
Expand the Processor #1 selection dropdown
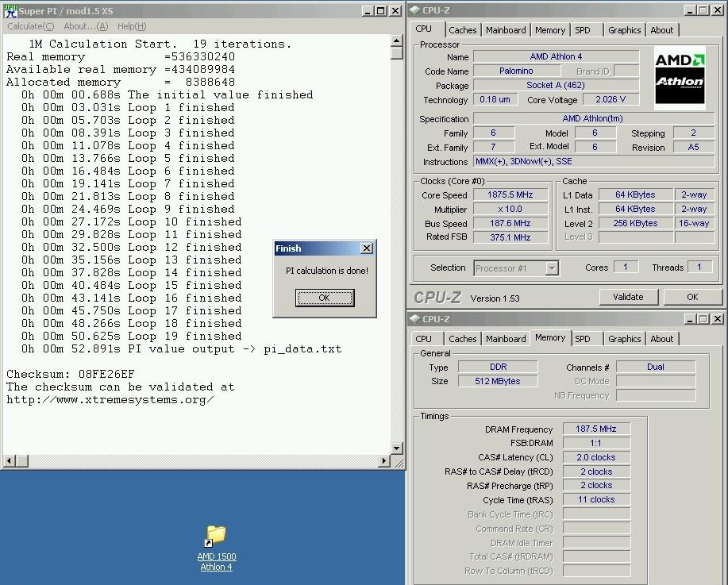[x=552, y=268]
